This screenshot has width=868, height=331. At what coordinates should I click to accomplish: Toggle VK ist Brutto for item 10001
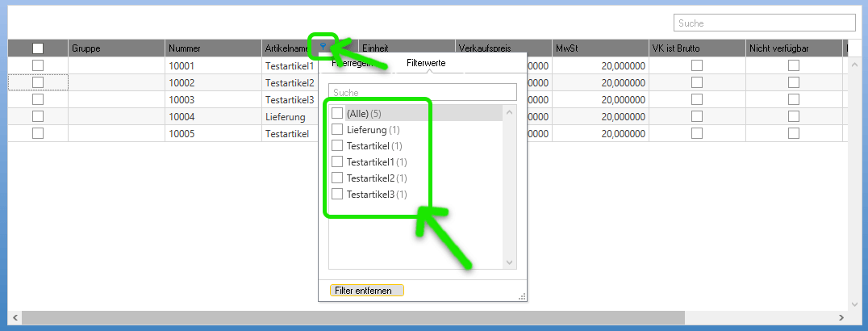click(697, 65)
